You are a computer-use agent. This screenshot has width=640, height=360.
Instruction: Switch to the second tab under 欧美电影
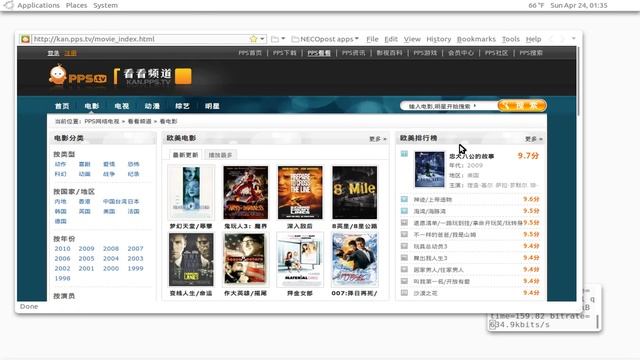[220, 155]
